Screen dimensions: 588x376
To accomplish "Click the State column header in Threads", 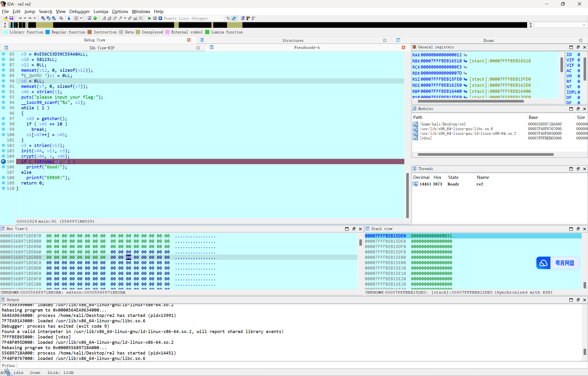I will tap(453, 177).
